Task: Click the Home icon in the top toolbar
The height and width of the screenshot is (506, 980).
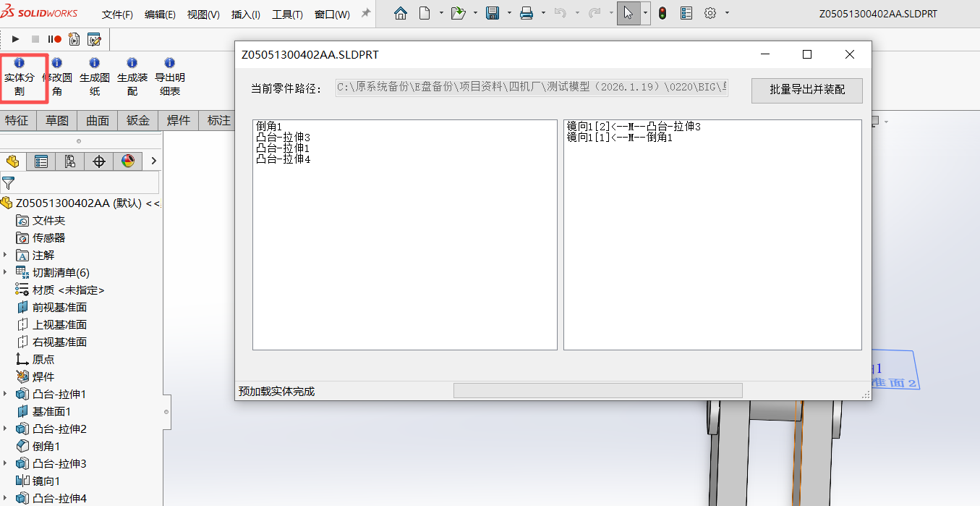Action: click(x=400, y=13)
